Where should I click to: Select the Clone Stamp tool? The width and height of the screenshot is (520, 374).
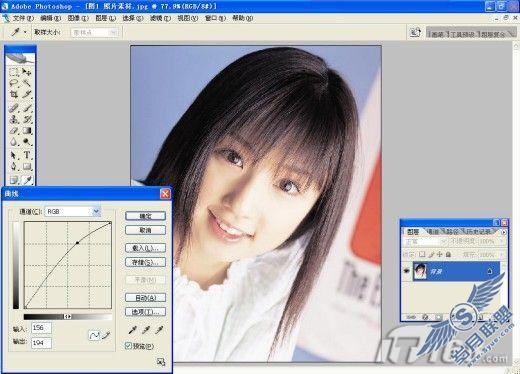[x=14, y=119]
